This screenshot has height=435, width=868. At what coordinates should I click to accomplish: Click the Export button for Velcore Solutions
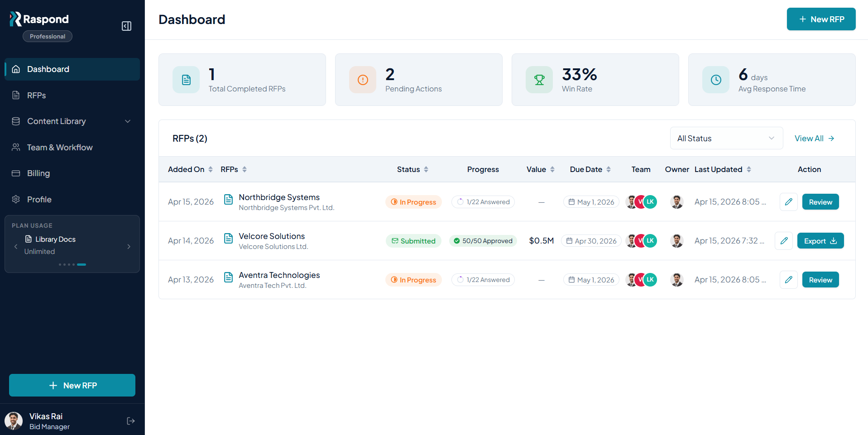pos(820,241)
